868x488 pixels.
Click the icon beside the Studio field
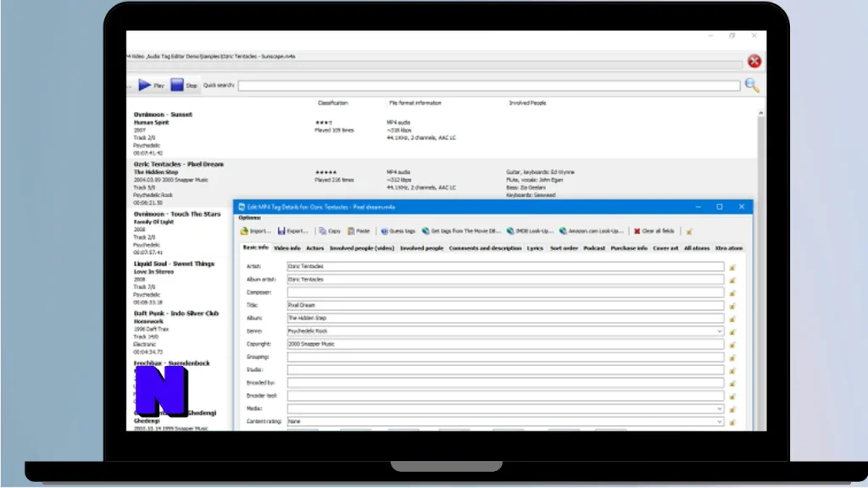(x=732, y=371)
